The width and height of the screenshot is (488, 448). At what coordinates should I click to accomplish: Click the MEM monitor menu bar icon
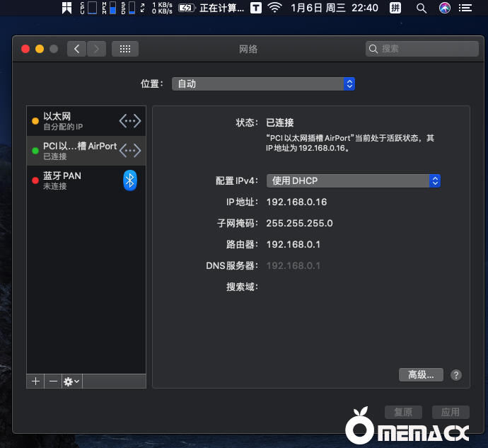point(109,8)
